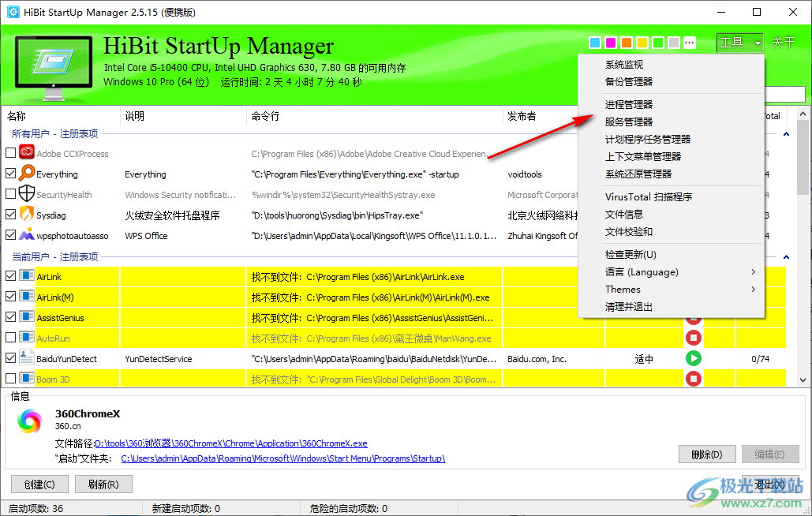The height and width of the screenshot is (516, 812).
Task: Click the scrollbar up arrow
Action: (x=803, y=114)
